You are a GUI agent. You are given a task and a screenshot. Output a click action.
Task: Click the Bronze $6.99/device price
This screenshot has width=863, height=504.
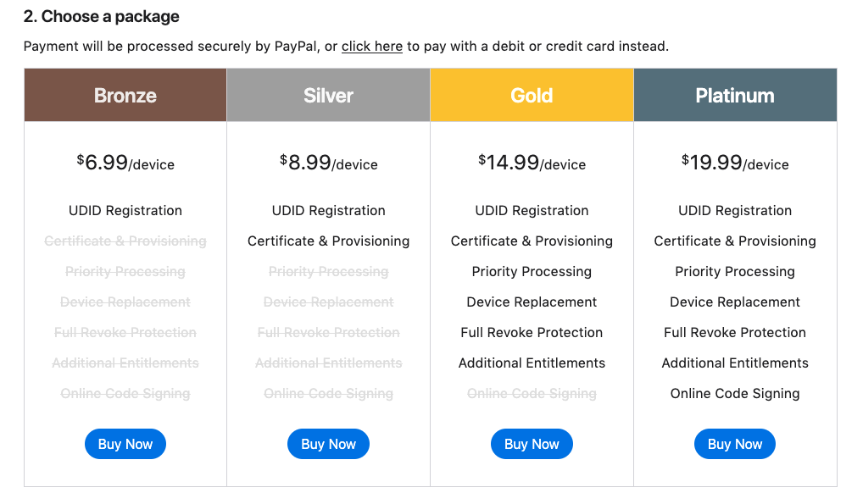[125, 163]
